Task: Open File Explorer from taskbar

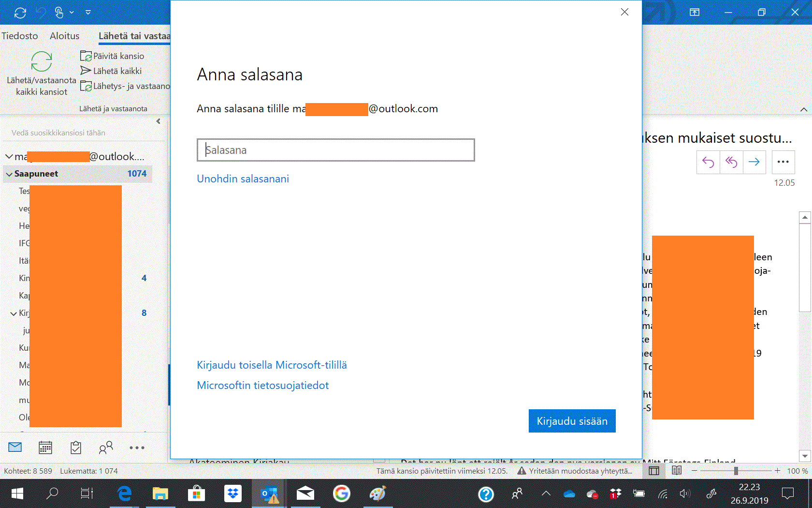Action: (160, 493)
